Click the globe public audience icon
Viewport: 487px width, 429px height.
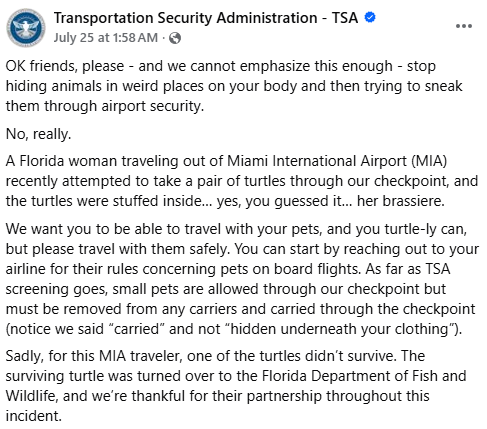tap(175, 38)
